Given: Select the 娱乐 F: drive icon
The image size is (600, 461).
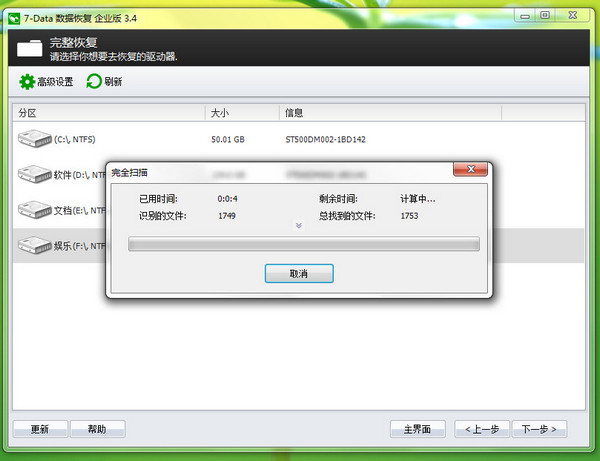Looking at the screenshot, I should pyautogui.click(x=35, y=245).
